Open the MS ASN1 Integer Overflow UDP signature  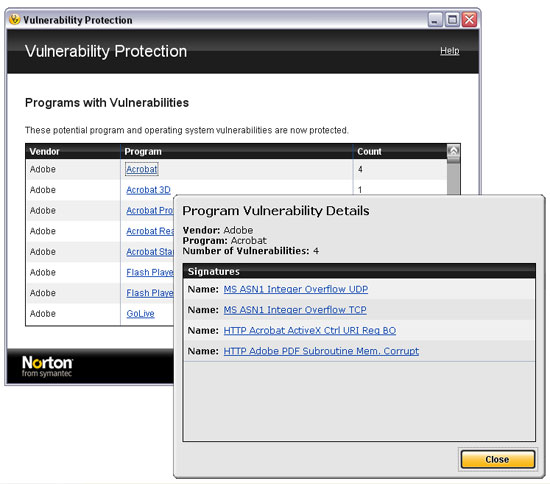(296, 289)
